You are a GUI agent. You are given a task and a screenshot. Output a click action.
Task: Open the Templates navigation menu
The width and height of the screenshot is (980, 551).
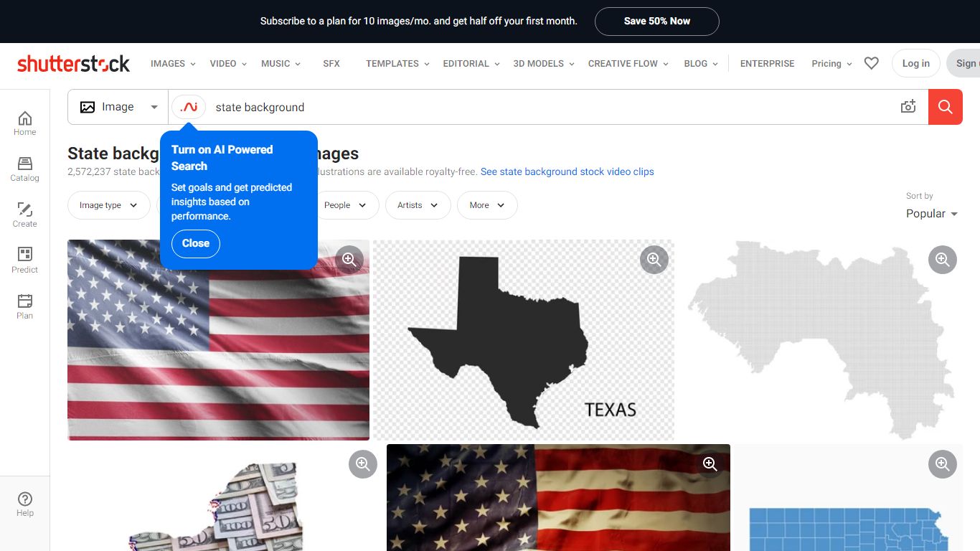[397, 63]
